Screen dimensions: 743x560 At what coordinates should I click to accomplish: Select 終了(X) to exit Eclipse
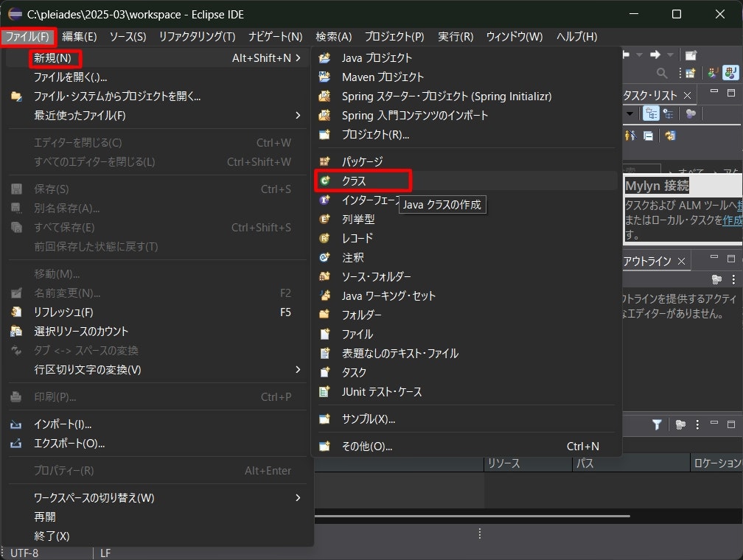click(52, 536)
